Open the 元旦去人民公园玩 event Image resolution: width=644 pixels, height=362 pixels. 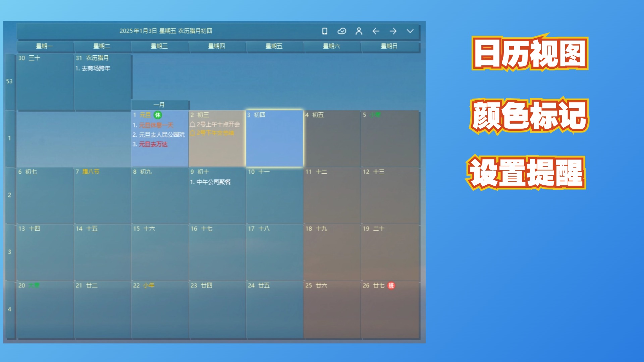pos(161,135)
